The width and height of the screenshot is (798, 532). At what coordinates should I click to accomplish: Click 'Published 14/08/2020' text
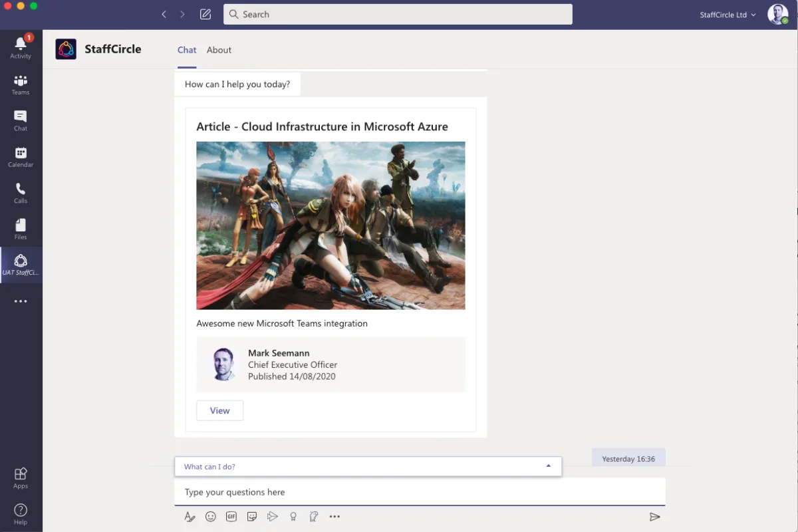[x=292, y=376]
